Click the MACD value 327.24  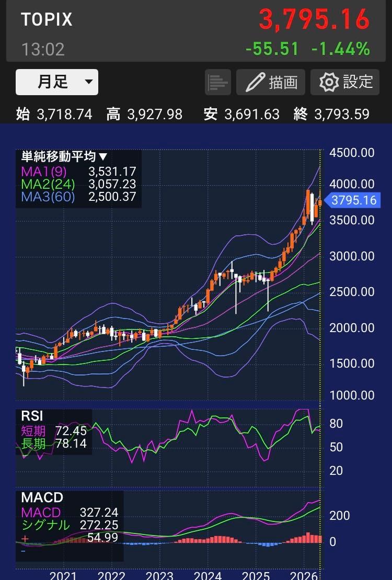(x=99, y=513)
